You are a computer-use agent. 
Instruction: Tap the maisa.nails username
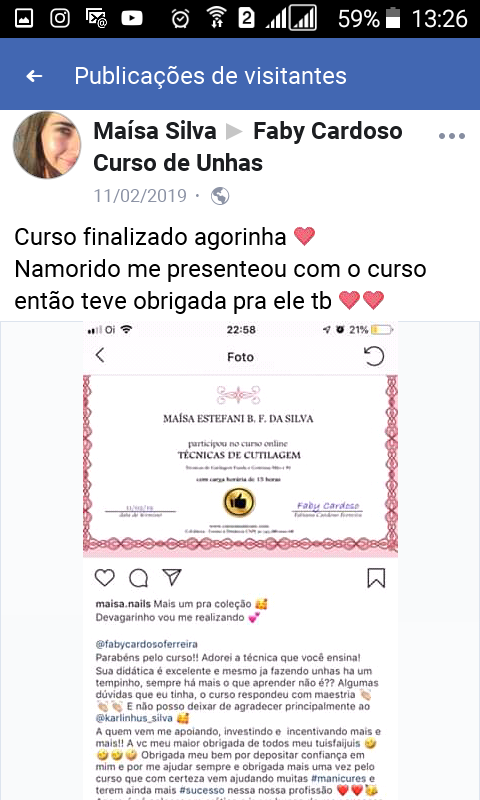point(123,604)
